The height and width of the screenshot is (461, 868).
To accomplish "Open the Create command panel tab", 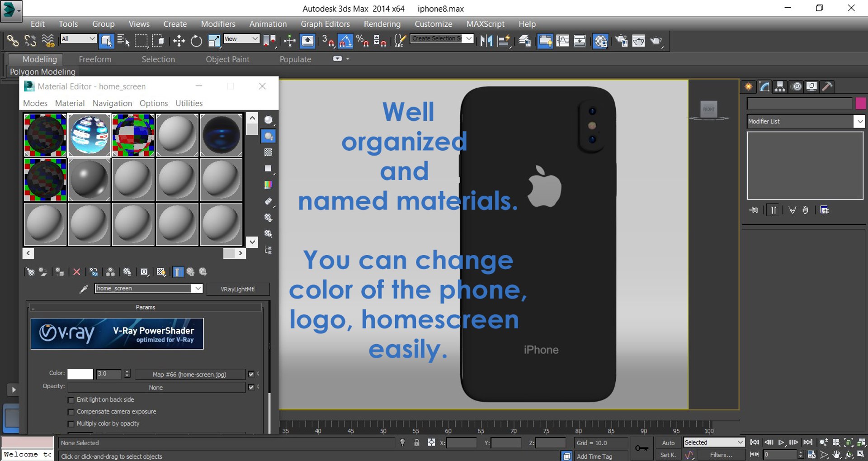I will click(x=749, y=86).
